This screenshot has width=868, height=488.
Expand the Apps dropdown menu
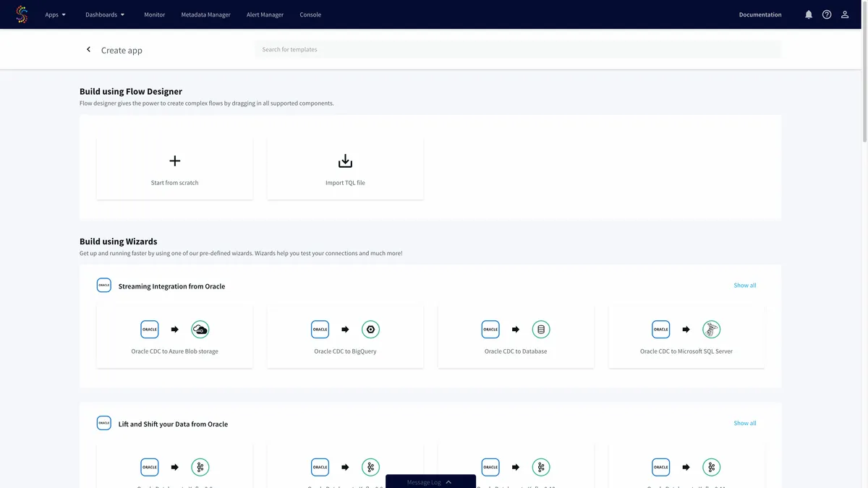[56, 14]
